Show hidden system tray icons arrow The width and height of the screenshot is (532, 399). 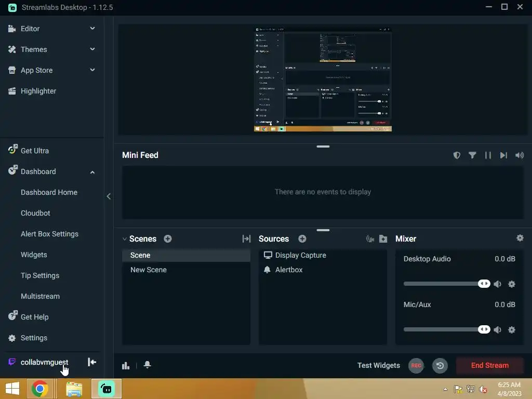445,389
